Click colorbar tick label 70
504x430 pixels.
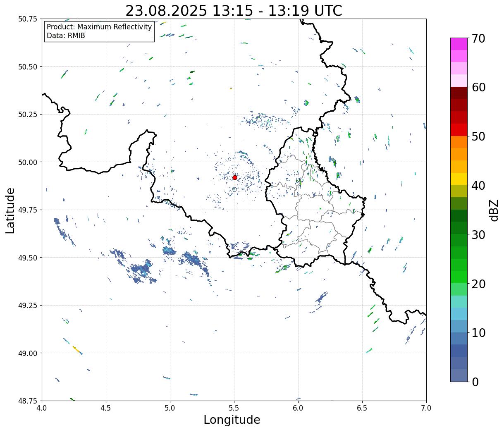[x=478, y=38]
